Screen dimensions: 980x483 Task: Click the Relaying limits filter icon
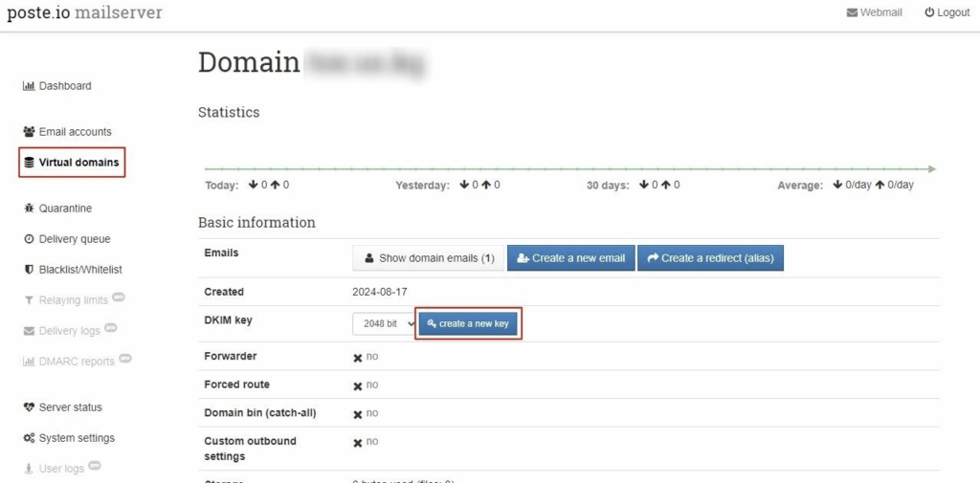click(x=29, y=300)
